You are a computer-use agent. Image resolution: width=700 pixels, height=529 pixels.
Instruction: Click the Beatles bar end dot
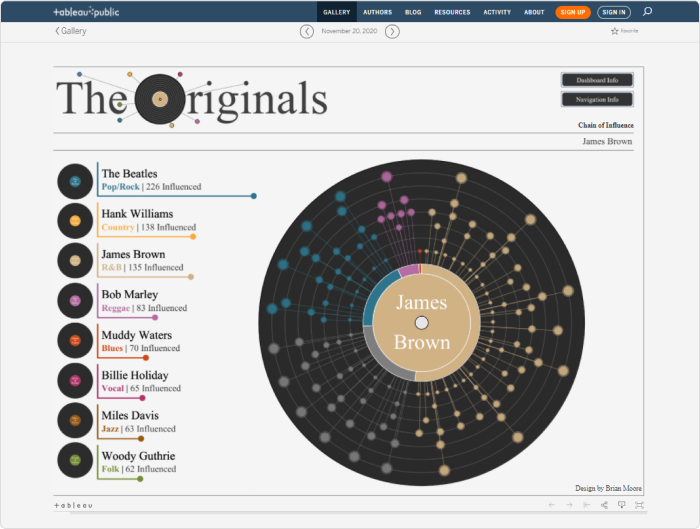point(254,196)
